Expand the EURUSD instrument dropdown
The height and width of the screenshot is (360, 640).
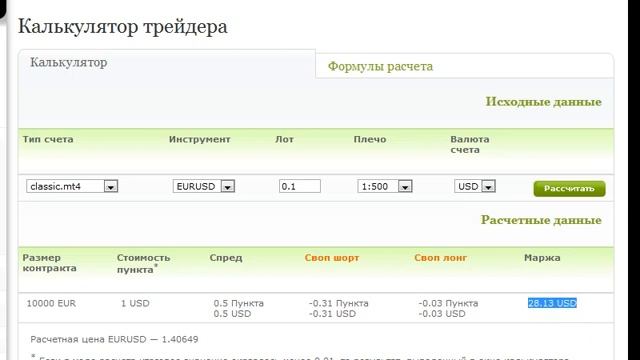[204, 186]
